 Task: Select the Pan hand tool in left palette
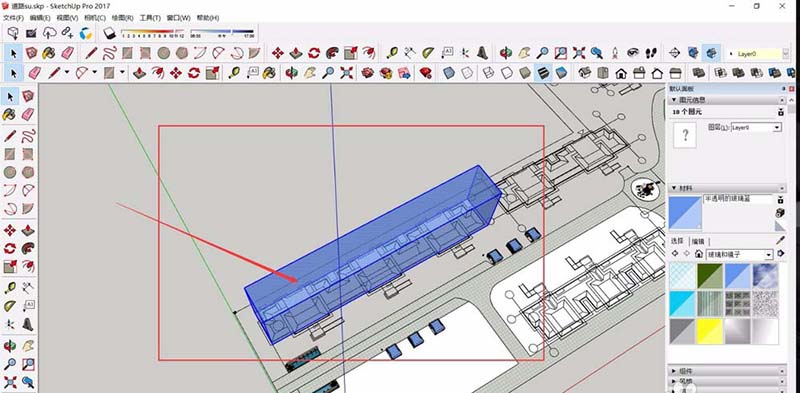tap(28, 346)
